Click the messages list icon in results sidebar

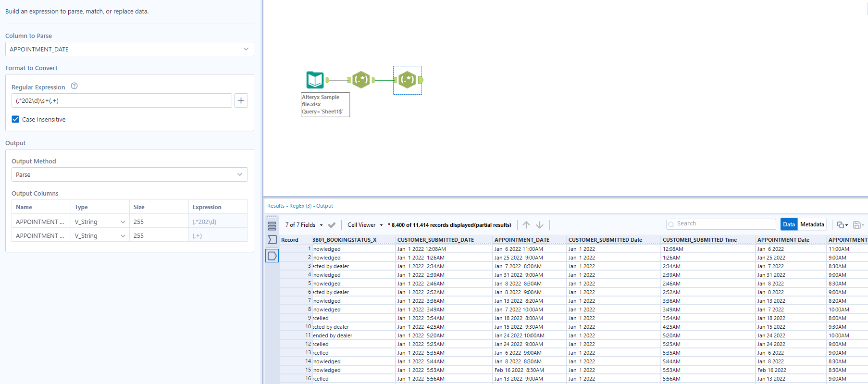click(272, 226)
